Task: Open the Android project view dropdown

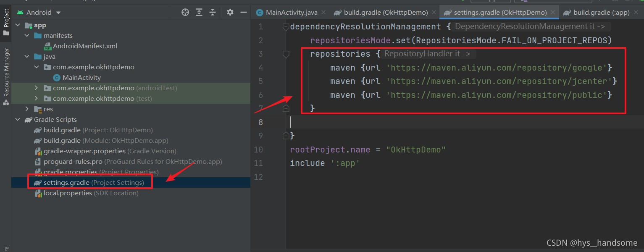Action: click(39, 13)
